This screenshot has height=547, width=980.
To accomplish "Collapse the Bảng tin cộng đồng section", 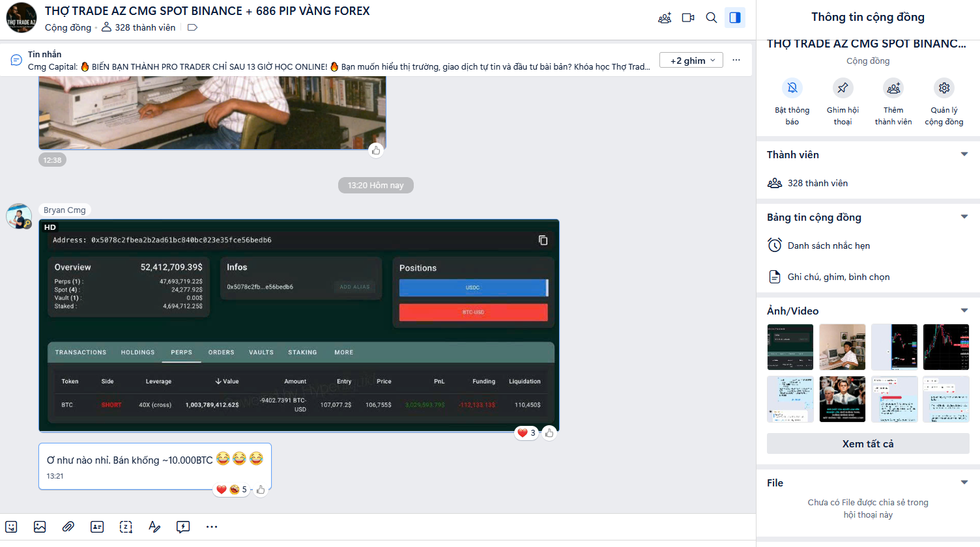I will tap(964, 217).
